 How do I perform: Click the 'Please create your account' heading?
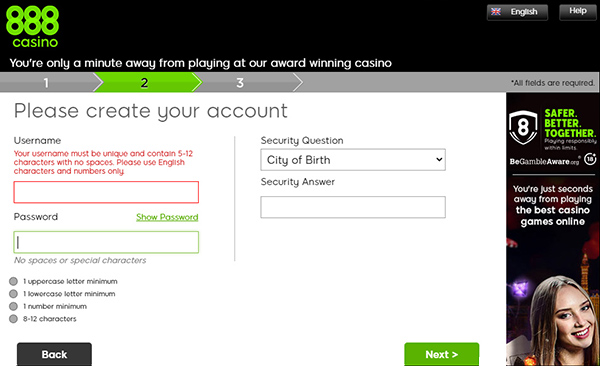point(151,111)
